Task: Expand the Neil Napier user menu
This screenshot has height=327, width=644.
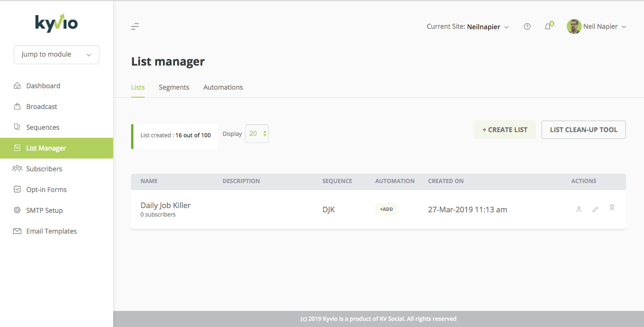Action: [605, 26]
